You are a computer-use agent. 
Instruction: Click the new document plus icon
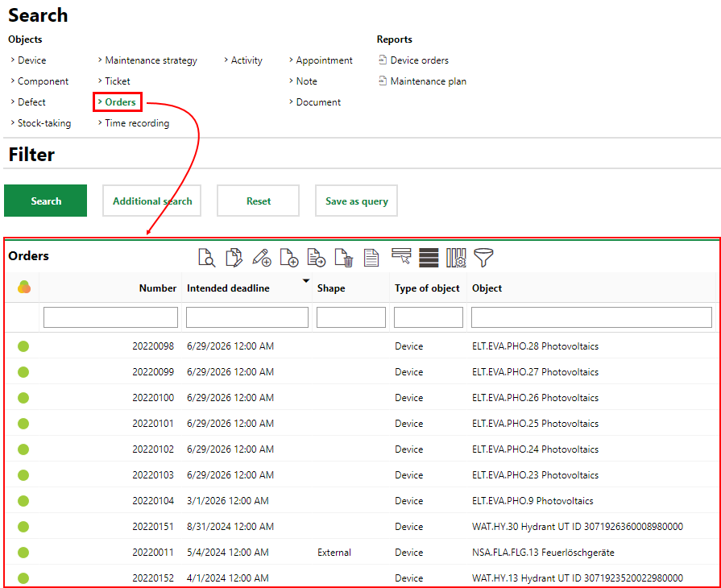point(288,258)
